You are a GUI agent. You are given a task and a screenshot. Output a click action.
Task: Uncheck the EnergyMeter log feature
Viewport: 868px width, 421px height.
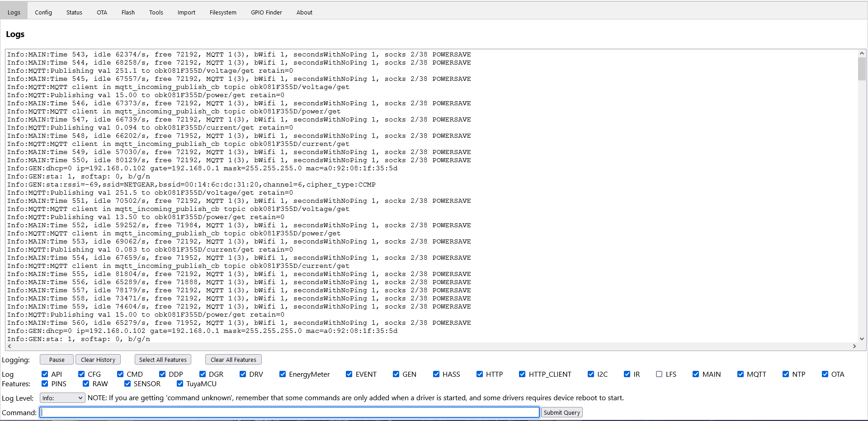click(x=283, y=374)
